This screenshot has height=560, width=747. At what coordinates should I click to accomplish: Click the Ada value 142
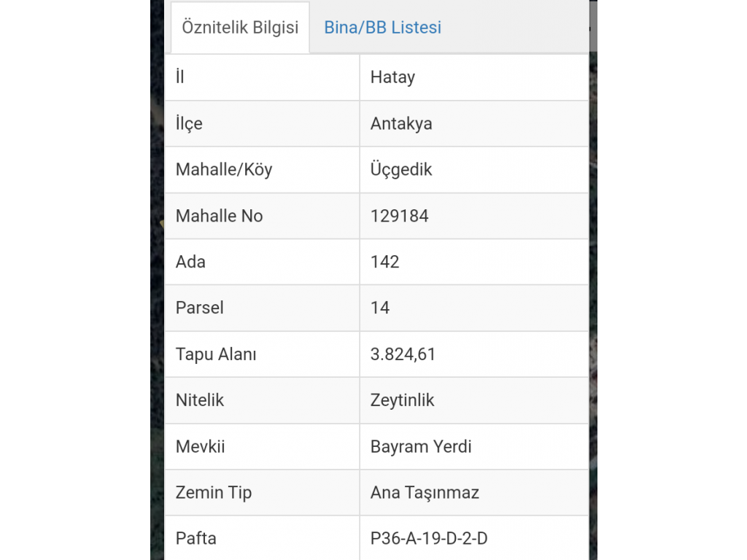[384, 262]
